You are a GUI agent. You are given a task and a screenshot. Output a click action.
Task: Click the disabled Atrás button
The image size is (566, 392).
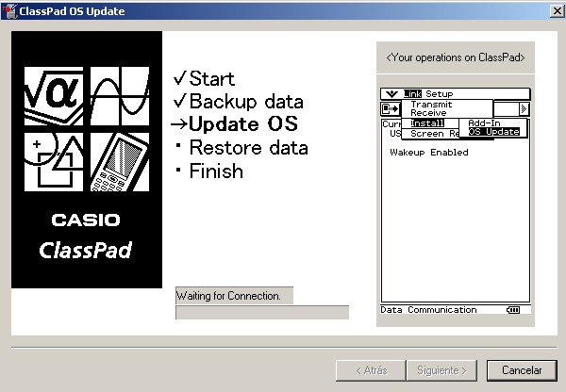pyautogui.click(x=371, y=370)
